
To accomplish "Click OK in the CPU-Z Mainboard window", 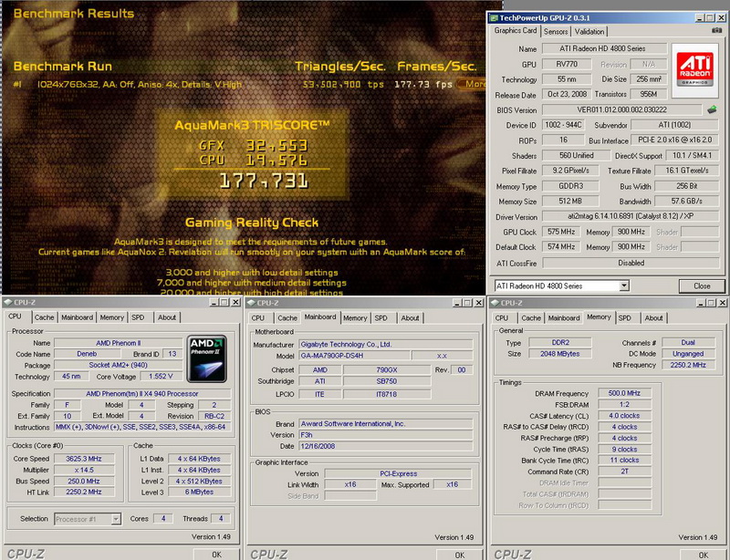I will pyautogui.click(x=460, y=555).
